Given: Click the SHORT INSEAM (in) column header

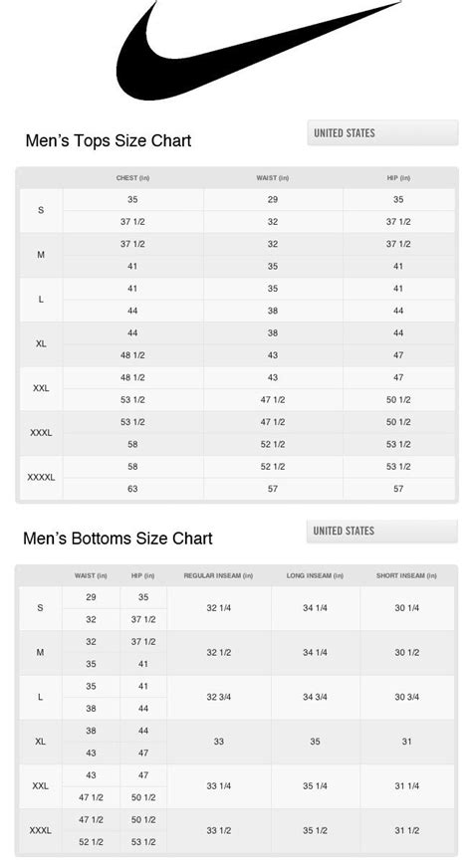Looking at the screenshot, I should click(x=406, y=575).
